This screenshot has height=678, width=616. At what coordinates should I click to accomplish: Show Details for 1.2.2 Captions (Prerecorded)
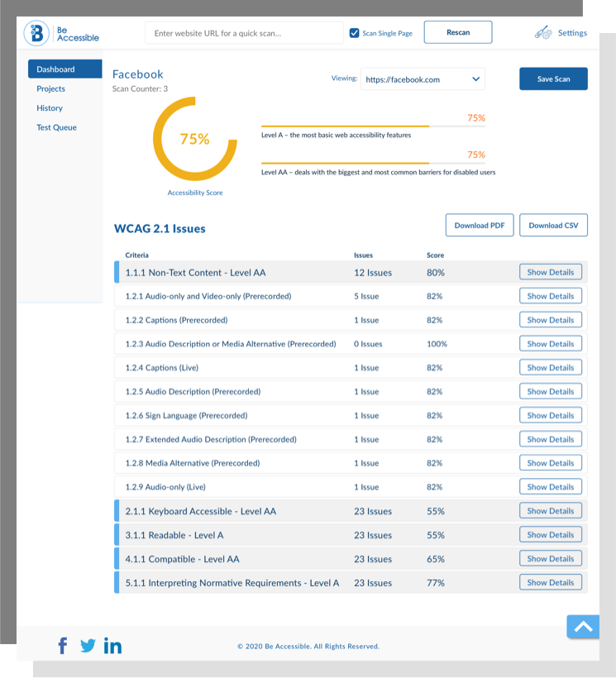(551, 320)
